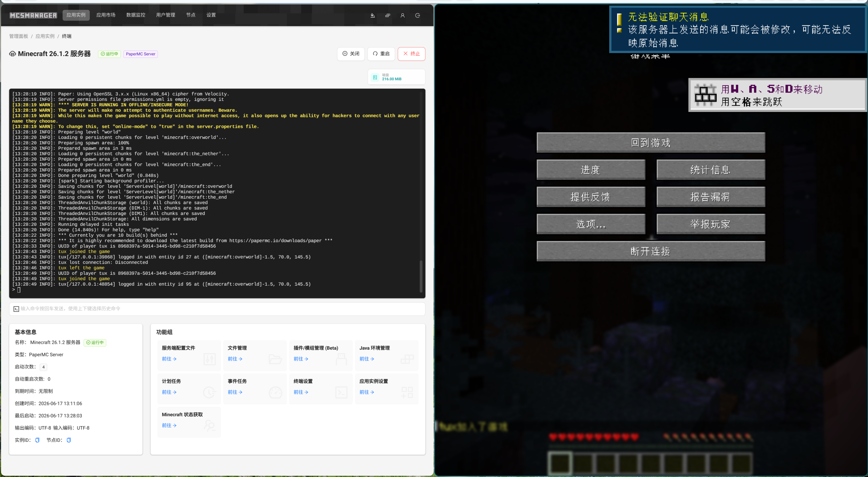868x477 pixels.
Task: Click the logout icon in header
Action: [418, 15]
